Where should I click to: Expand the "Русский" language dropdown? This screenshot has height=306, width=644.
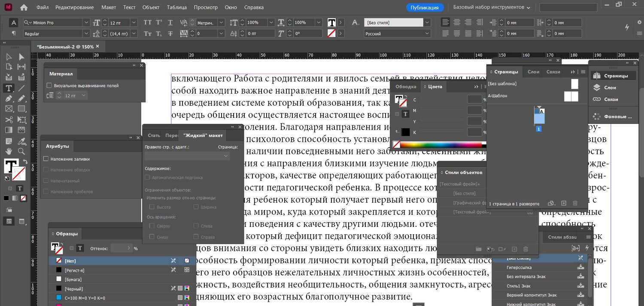(x=427, y=34)
